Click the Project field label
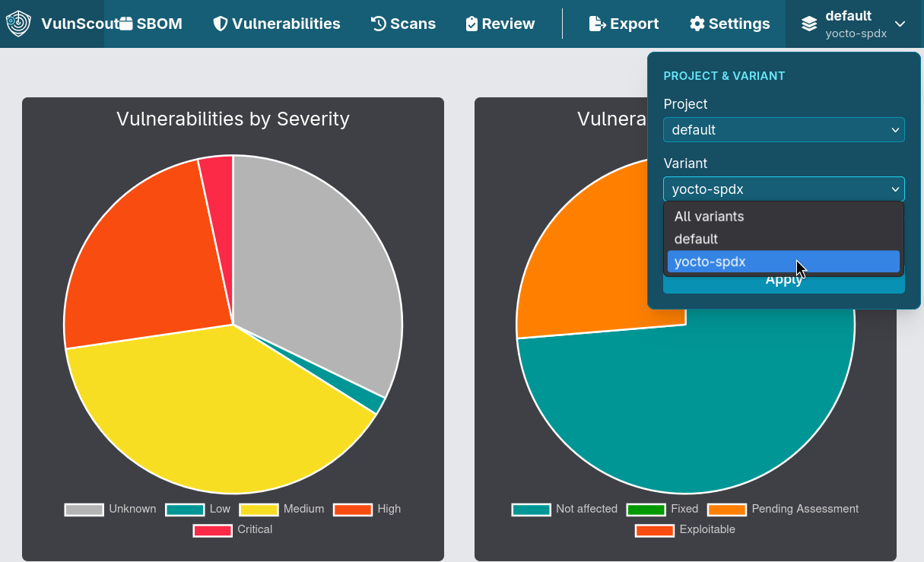This screenshot has height=562, width=924. click(685, 104)
